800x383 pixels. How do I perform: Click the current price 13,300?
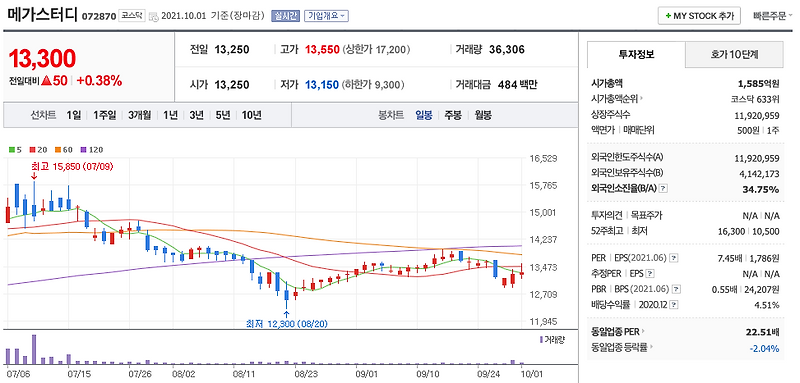tap(42, 59)
